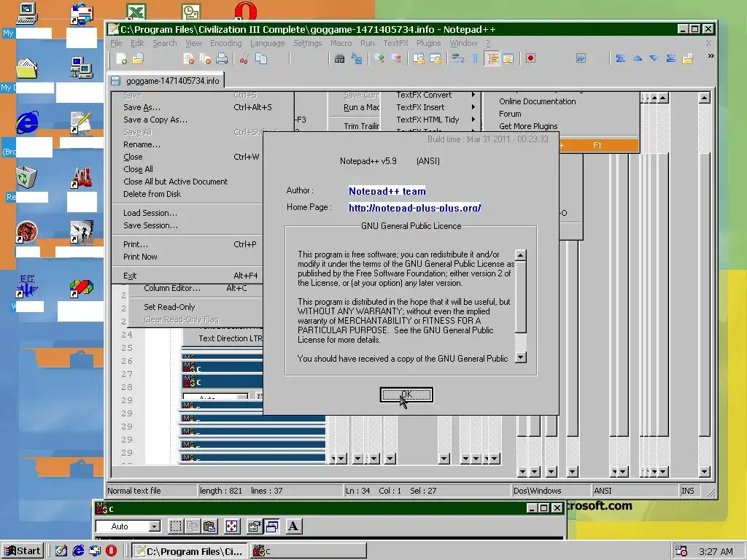This screenshot has width=747, height=560.
Task: Expand the toolbar overflow chevron
Action: pyautogui.click(x=711, y=55)
